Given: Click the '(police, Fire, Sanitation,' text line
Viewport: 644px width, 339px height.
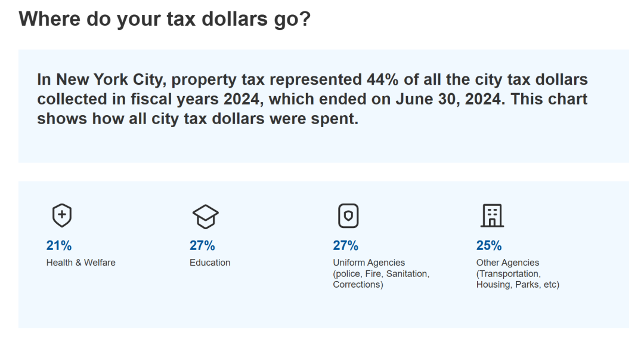Looking at the screenshot, I should point(381,274).
